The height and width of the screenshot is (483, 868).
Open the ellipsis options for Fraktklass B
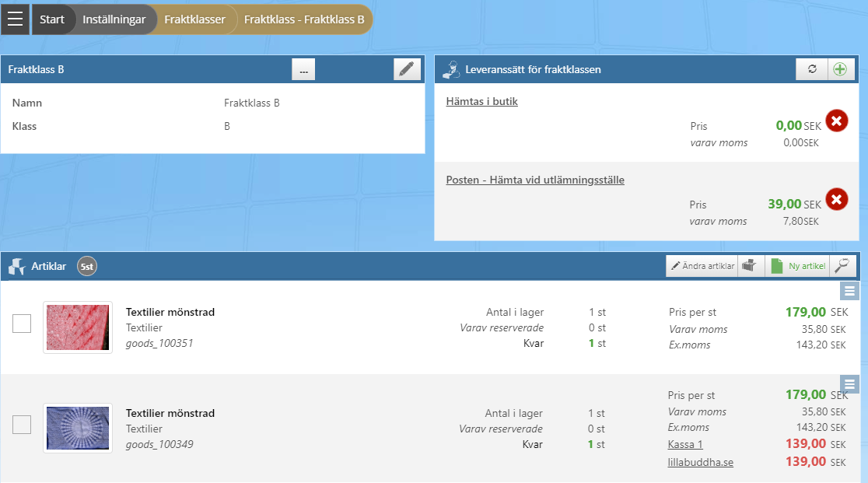[x=303, y=70]
